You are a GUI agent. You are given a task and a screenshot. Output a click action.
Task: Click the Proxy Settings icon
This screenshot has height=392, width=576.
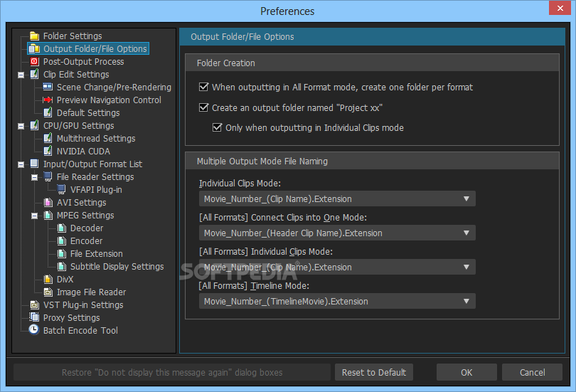tap(35, 317)
